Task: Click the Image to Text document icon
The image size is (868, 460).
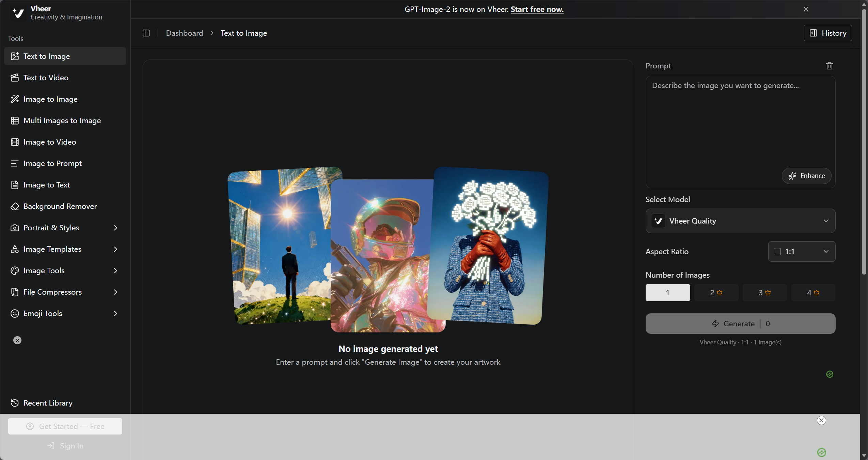Action: click(15, 185)
